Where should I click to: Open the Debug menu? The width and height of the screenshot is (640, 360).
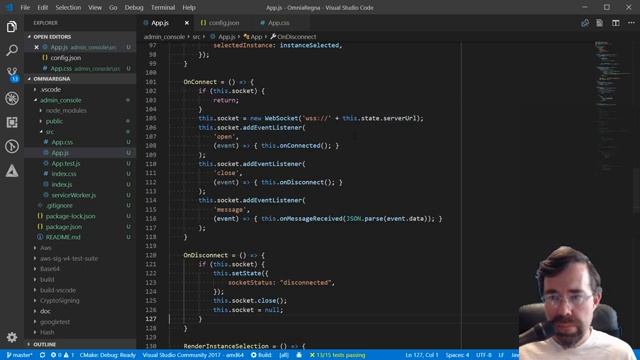coord(134,7)
